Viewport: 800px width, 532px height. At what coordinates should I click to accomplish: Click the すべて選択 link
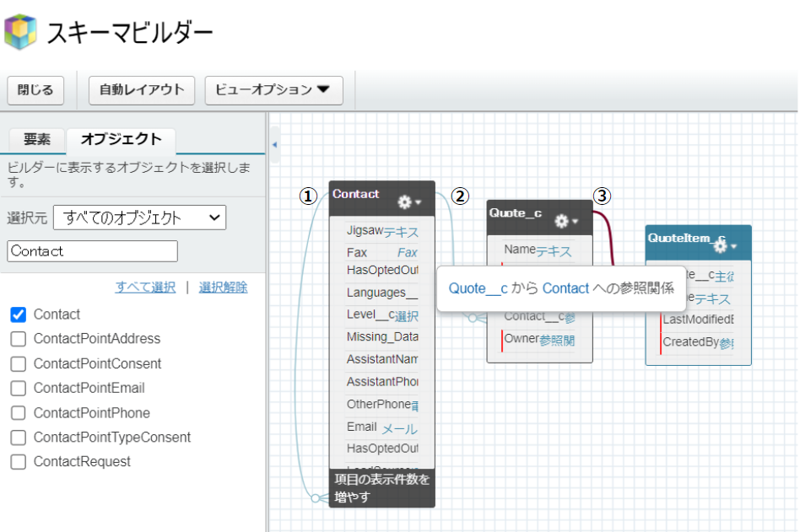coord(145,287)
